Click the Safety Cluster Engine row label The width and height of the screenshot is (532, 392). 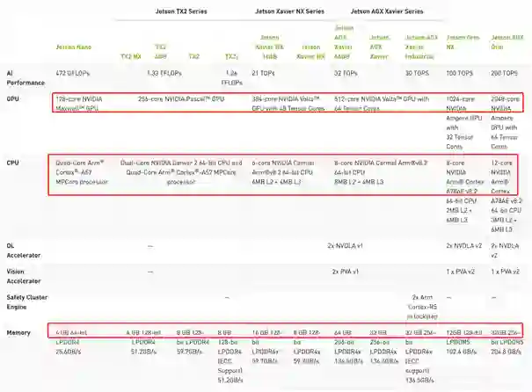coord(27,301)
